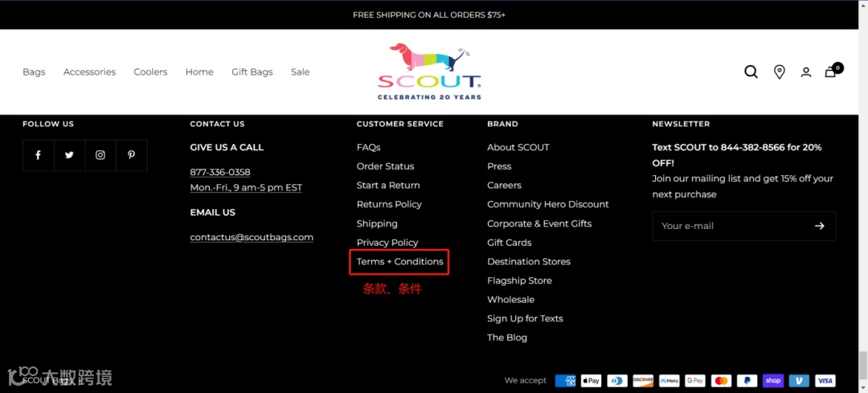868x393 pixels.
Task: Click the Venmo payment icon
Action: pyautogui.click(x=800, y=381)
